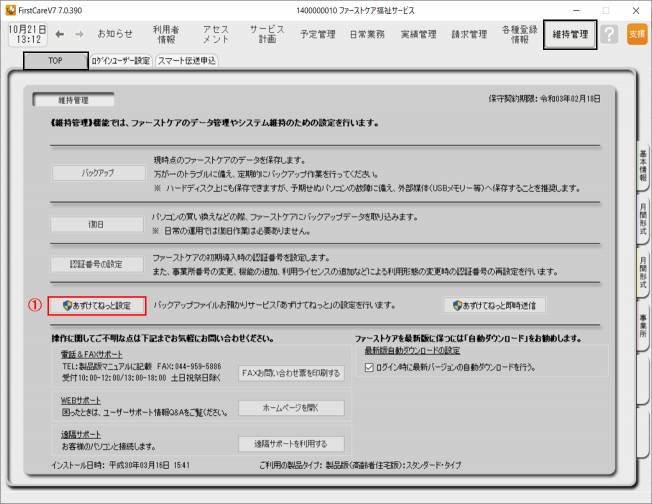Screen dimensions: 652x504
Task: Click the back arrow navigation icon
Action: click(59, 34)
